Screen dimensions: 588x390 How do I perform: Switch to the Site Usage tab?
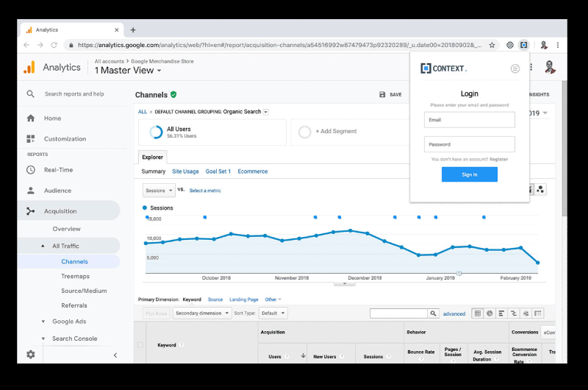pyautogui.click(x=185, y=171)
